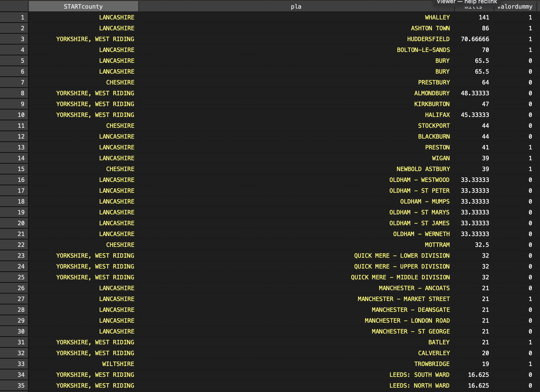Click the LEEDS: SOUTH WARD cell

point(419,375)
